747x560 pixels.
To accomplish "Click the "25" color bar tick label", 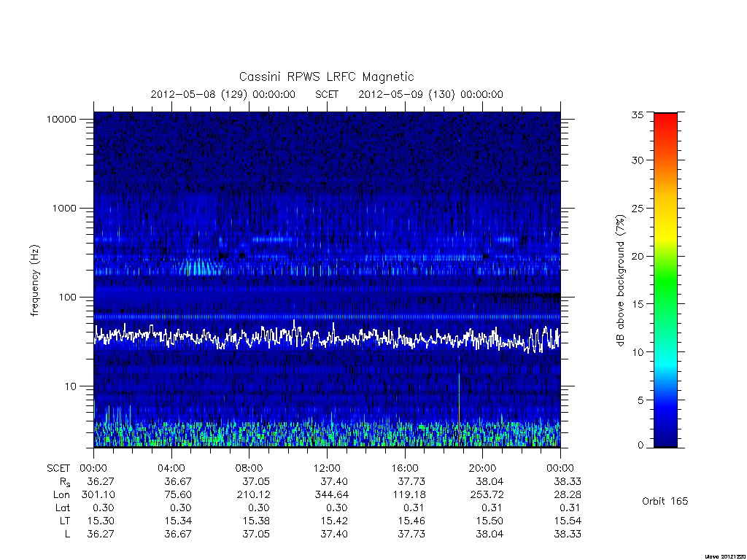I will tap(638, 209).
